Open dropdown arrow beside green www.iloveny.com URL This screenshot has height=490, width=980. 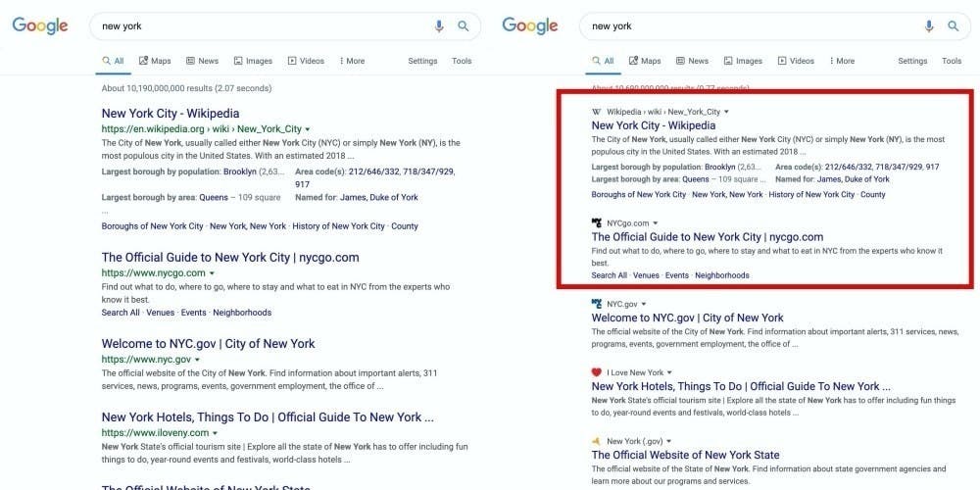(x=215, y=432)
